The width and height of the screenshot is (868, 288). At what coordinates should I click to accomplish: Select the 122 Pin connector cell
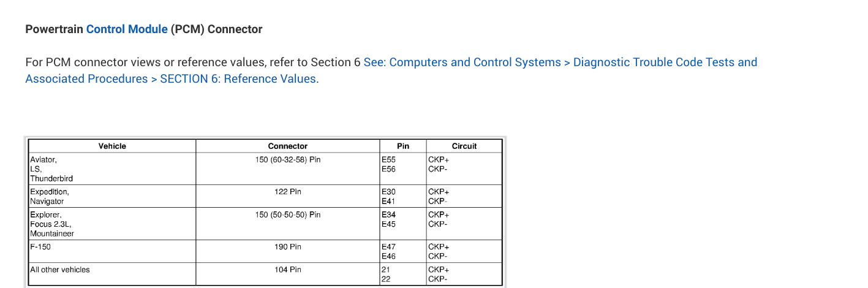coord(288,192)
